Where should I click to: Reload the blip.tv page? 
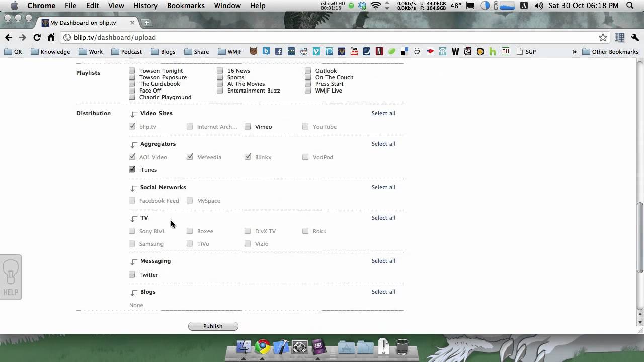(37, 37)
